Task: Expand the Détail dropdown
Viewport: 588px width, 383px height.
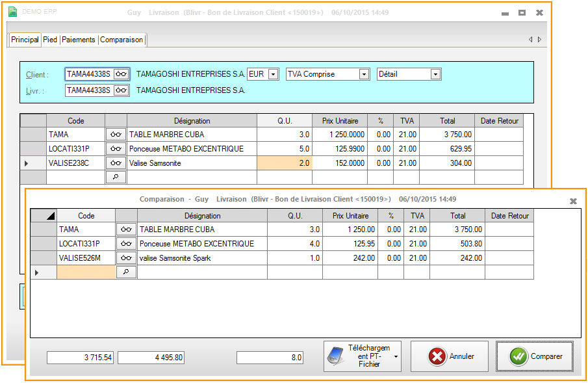Action: pyautogui.click(x=435, y=74)
